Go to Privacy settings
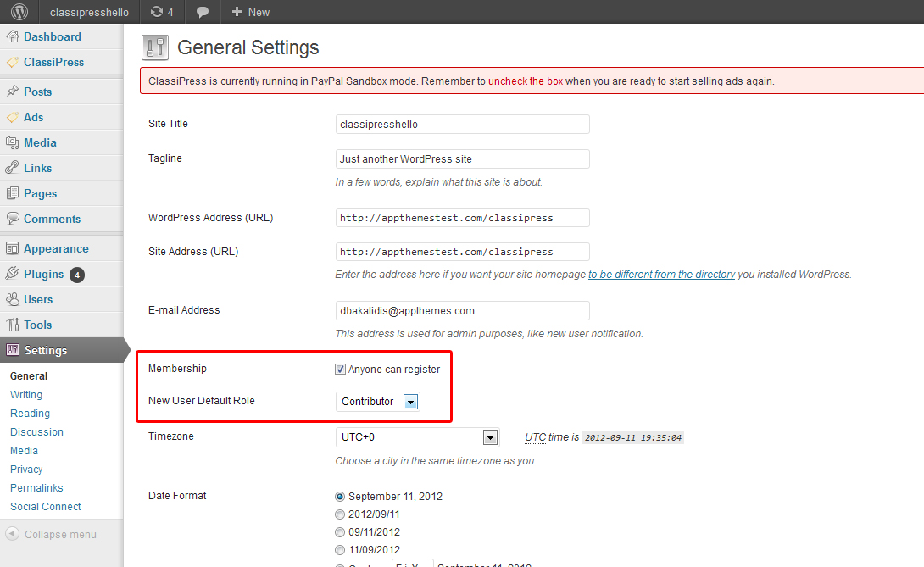This screenshot has height=567, width=924. coord(26,470)
